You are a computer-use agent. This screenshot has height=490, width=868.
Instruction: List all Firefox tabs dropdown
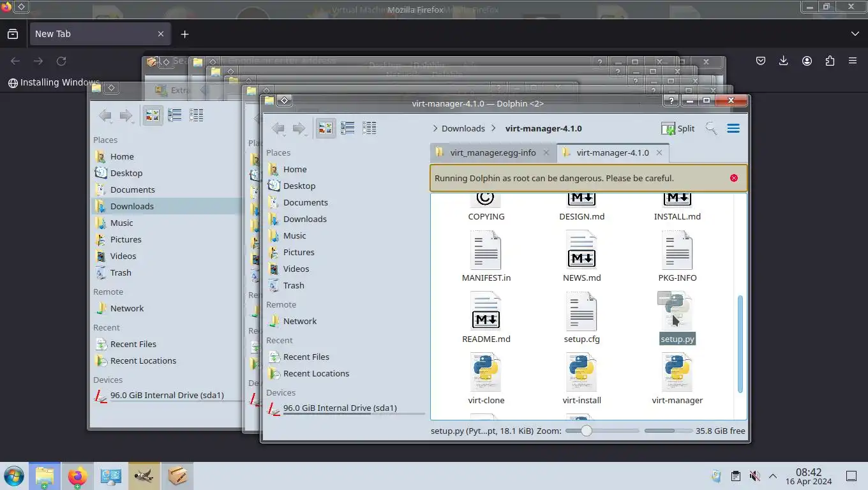click(x=855, y=34)
